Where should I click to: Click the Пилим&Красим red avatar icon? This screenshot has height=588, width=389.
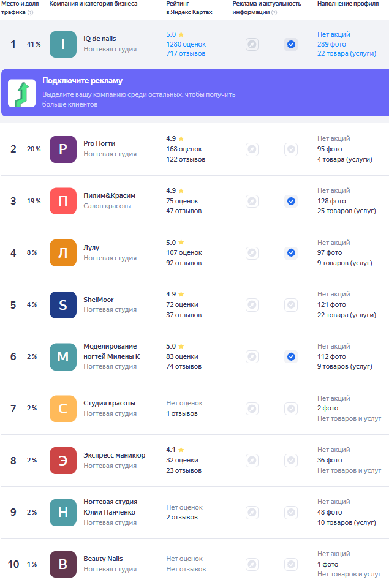(x=63, y=201)
